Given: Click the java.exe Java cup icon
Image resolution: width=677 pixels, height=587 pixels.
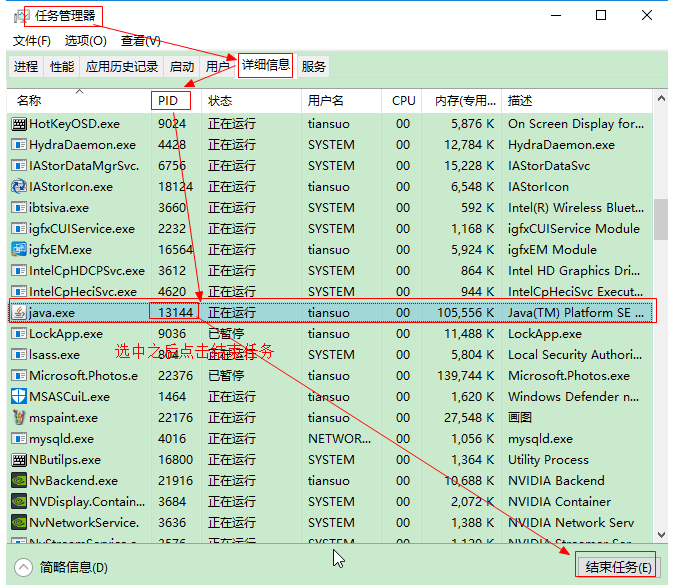Looking at the screenshot, I should click(x=19, y=313).
